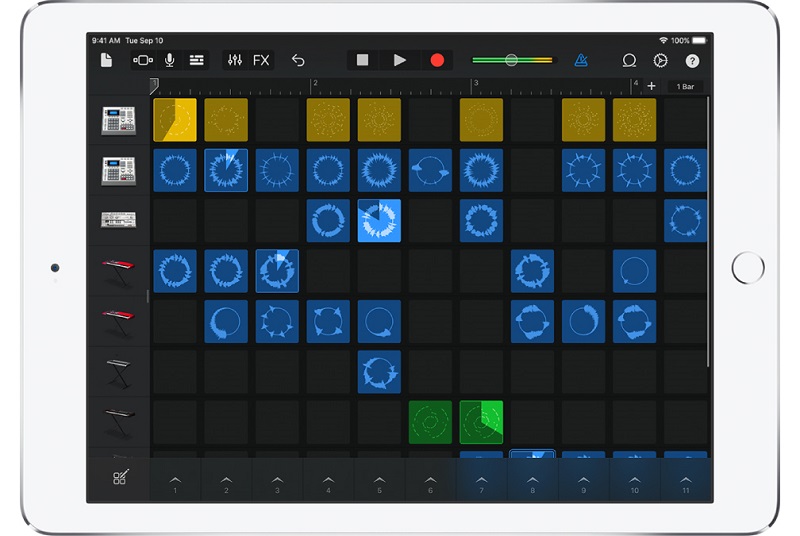This screenshot has height=536, width=800.
Task: Open track controls mixer sliders
Action: [x=235, y=60]
